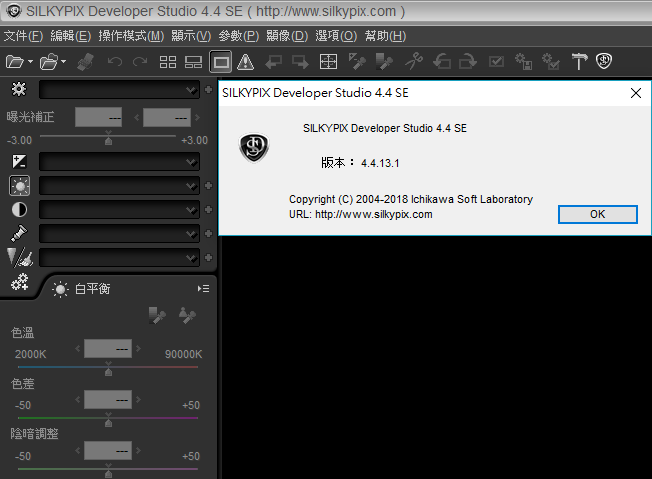This screenshot has height=479, width=652.
Task: Select the white balance sun icon
Action: point(20,185)
